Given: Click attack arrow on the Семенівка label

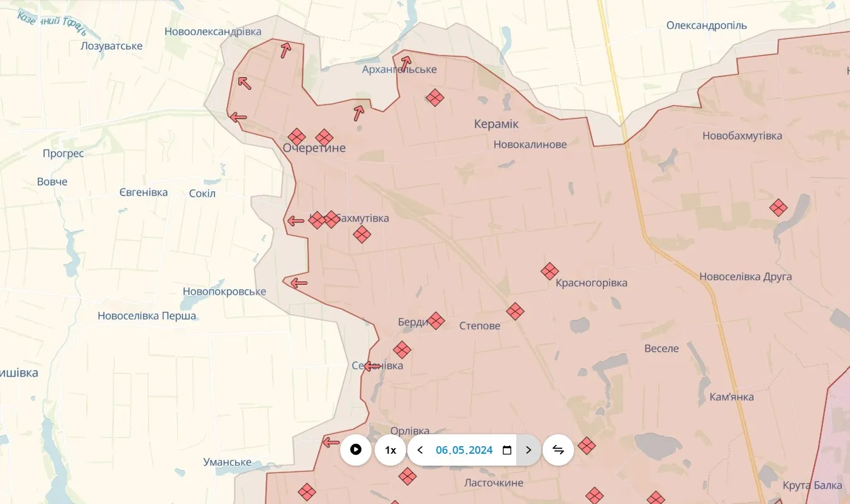Looking at the screenshot, I should [373, 366].
